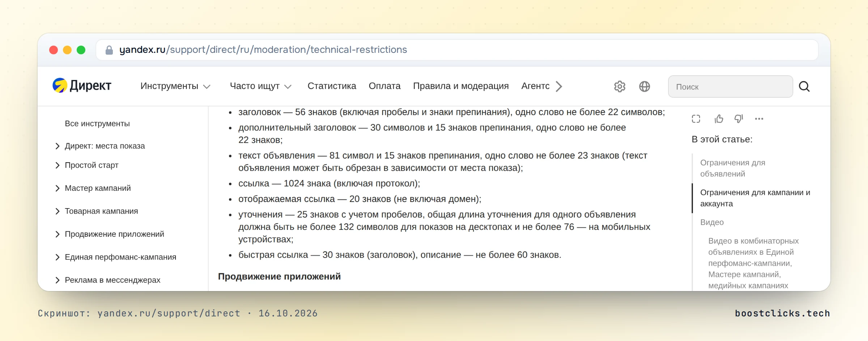
Task: Open the Инструменты dropdown menu
Action: (x=175, y=86)
